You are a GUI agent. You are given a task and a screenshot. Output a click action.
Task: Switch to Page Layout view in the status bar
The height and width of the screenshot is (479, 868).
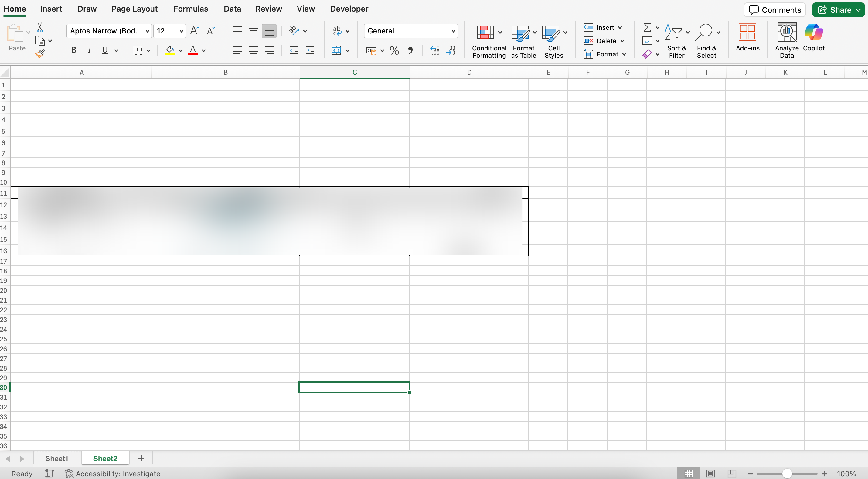tap(710, 473)
